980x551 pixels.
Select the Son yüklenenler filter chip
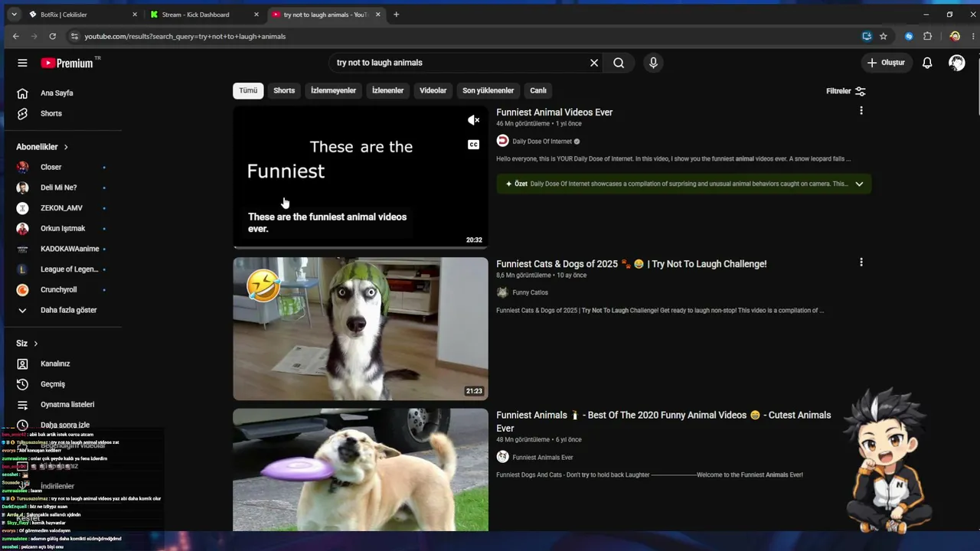tap(488, 90)
